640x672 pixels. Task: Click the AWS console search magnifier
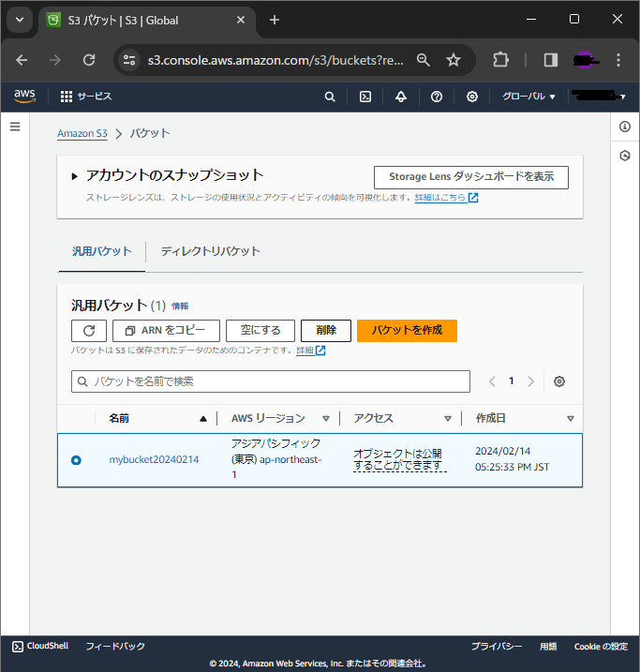coord(330,97)
